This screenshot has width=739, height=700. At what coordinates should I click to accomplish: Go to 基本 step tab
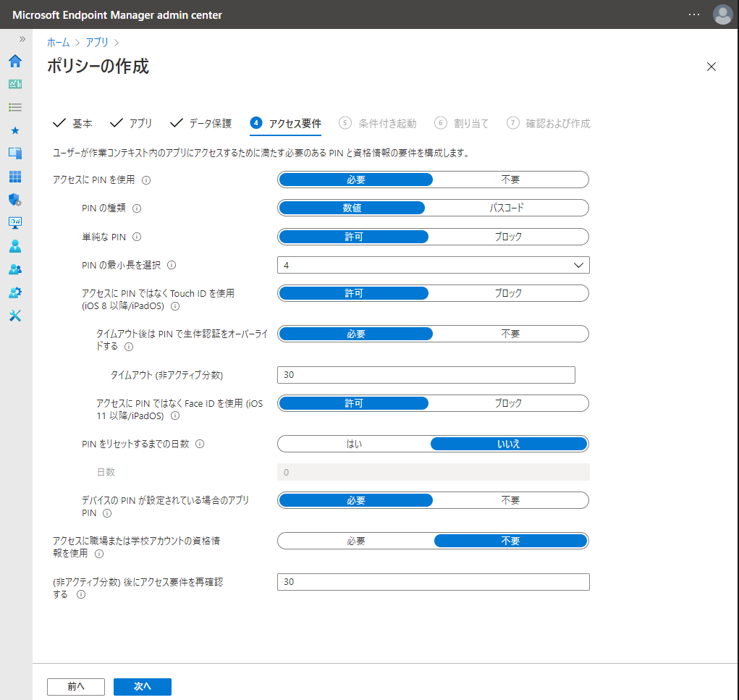coord(72,124)
